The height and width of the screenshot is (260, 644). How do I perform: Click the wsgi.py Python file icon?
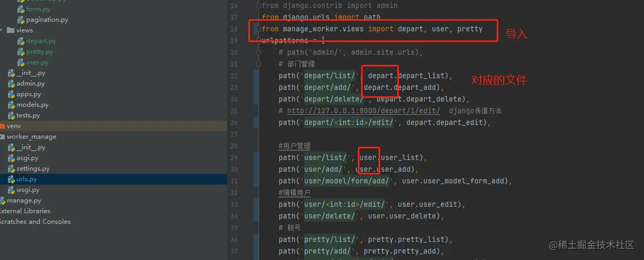tap(11, 190)
